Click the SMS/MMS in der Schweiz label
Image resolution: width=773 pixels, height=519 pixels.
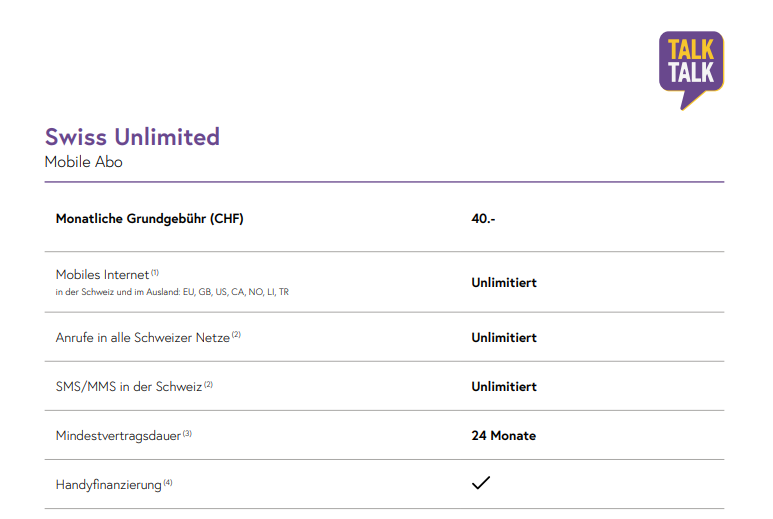tap(128, 386)
